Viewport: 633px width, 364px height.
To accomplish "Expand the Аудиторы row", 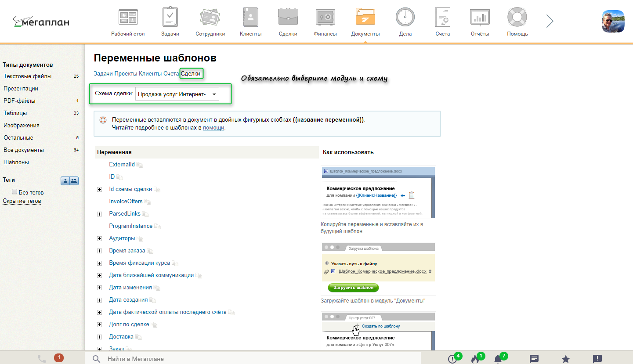I will coord(99,239).
